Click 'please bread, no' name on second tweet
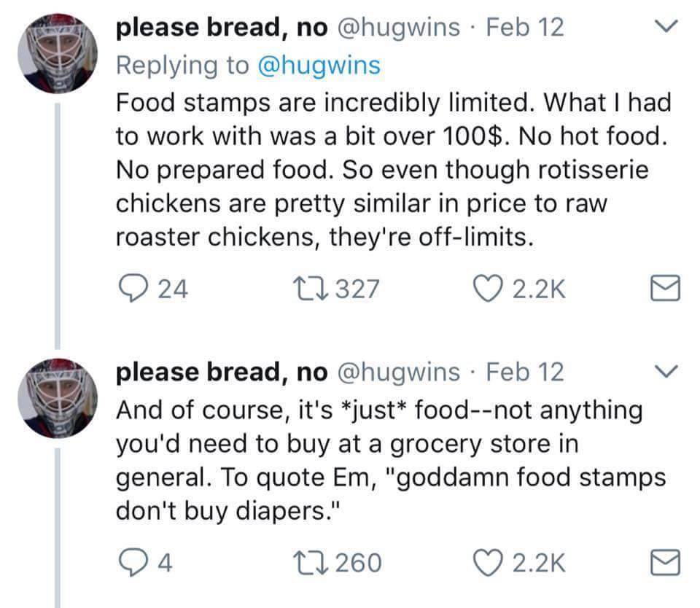Screen dimensions: 700x608 pos(222,372)
